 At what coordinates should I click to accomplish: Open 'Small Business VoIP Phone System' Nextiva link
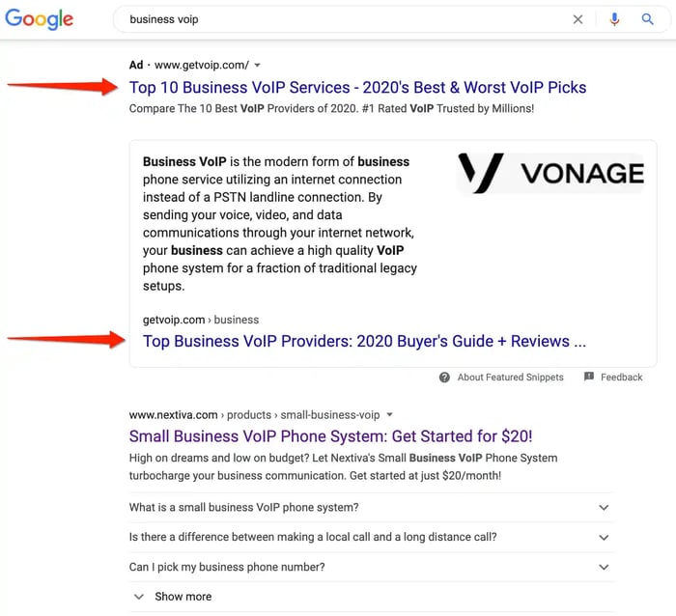[330, 436]
